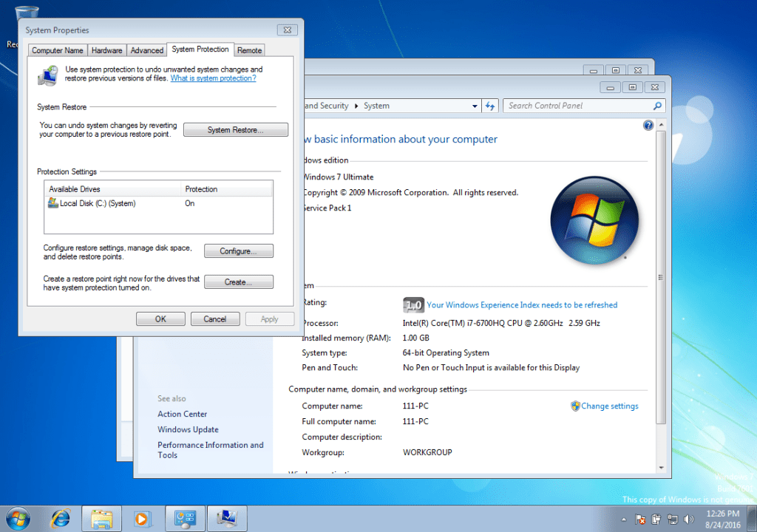Go to the Advanced tab
757x532 pixels.
147,50
